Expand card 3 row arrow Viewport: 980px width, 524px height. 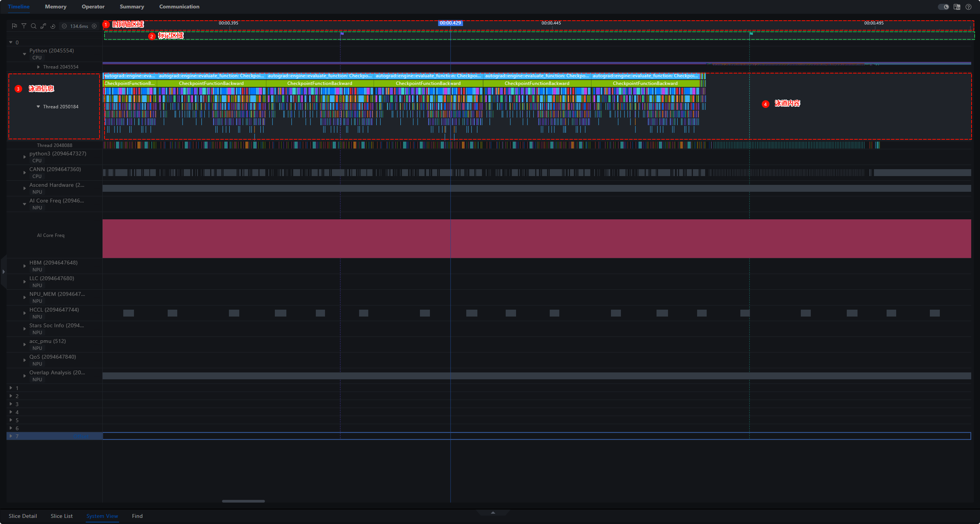click(x=11, y=404)
